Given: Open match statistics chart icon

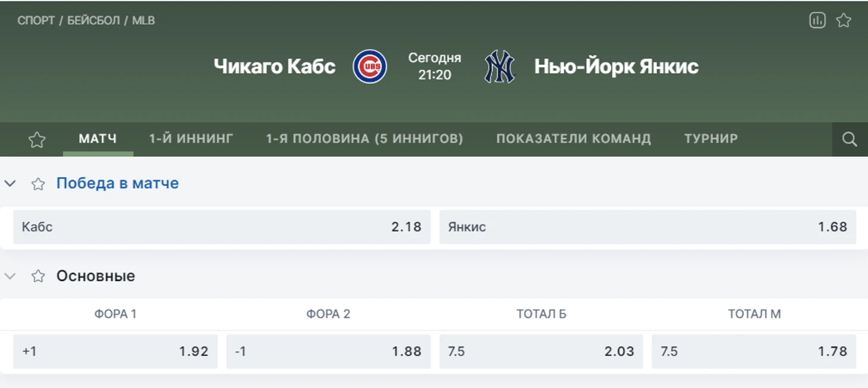Looking at the screenshot, I should (x=817, y=20).
